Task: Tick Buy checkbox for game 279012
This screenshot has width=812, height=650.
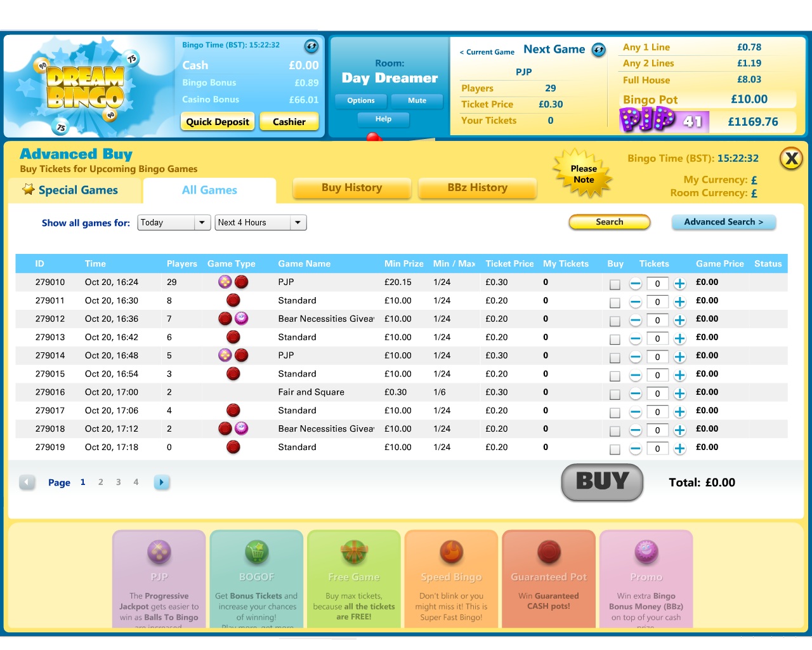Action: (x=615, y=322)
